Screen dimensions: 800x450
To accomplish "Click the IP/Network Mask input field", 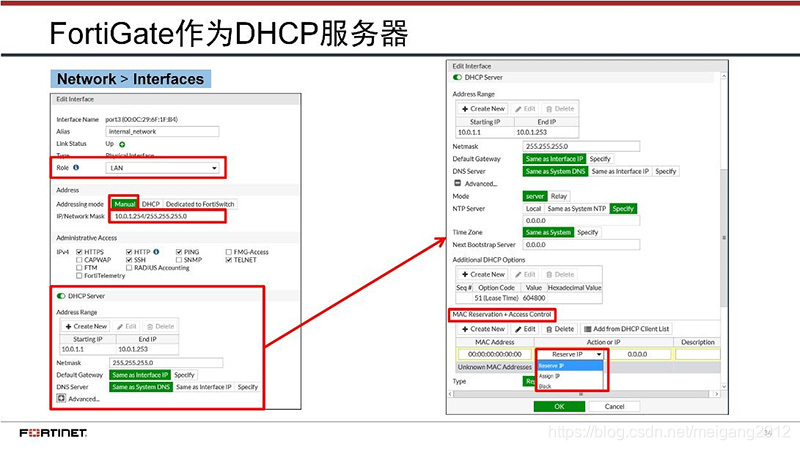I will coord(168,216).
